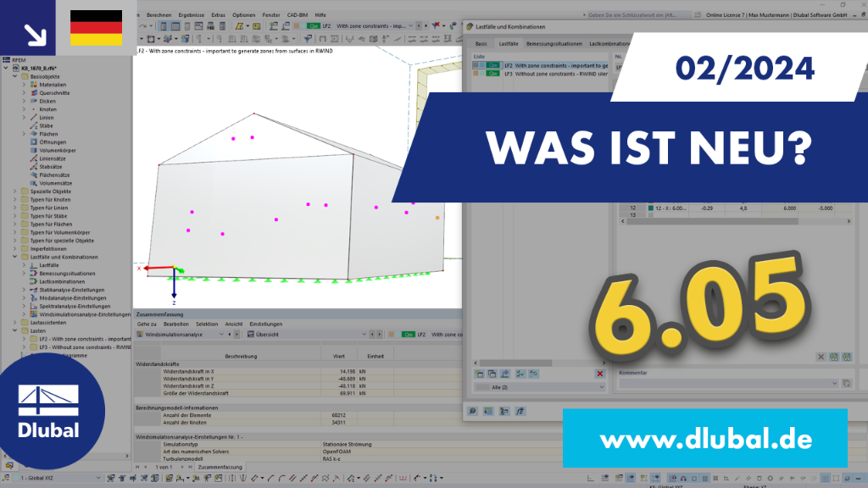Open the CAD-BIM menu

pyautogui.click(x=298, y=15)
